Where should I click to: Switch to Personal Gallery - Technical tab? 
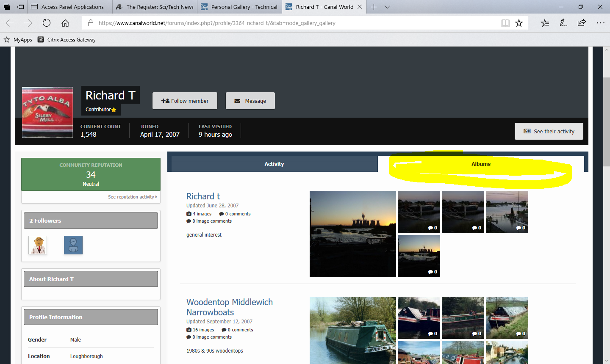click(240, 7)
